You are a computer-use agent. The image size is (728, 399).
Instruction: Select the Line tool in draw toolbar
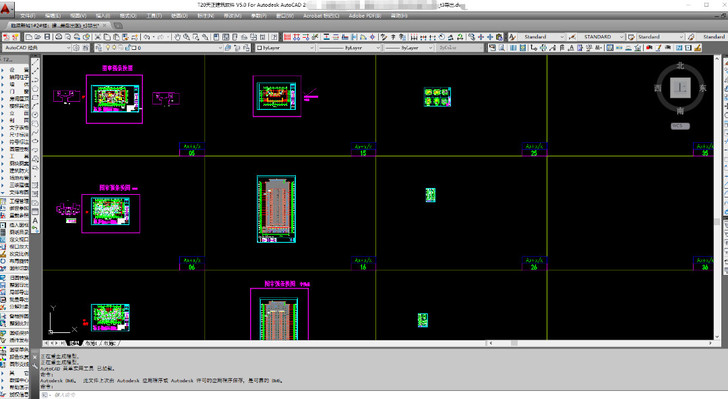coord(35,62)
